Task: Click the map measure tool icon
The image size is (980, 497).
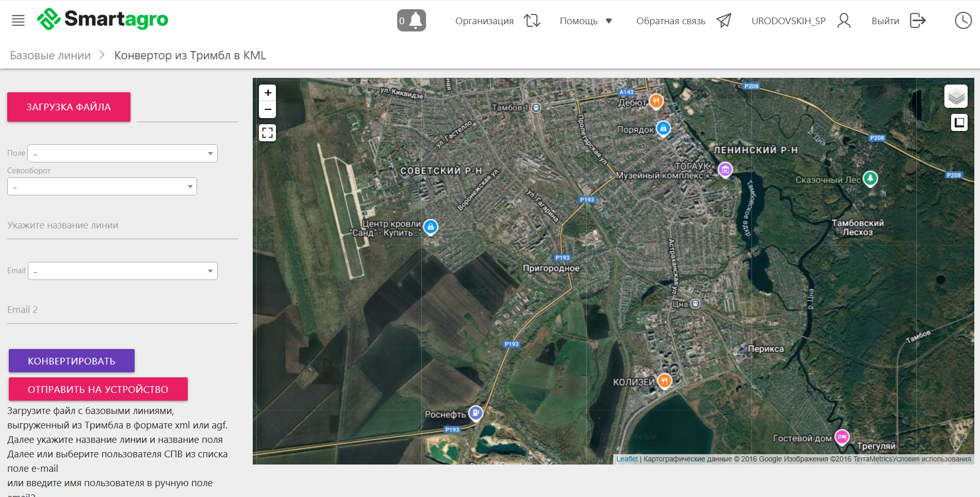Action: coord(959,123)
